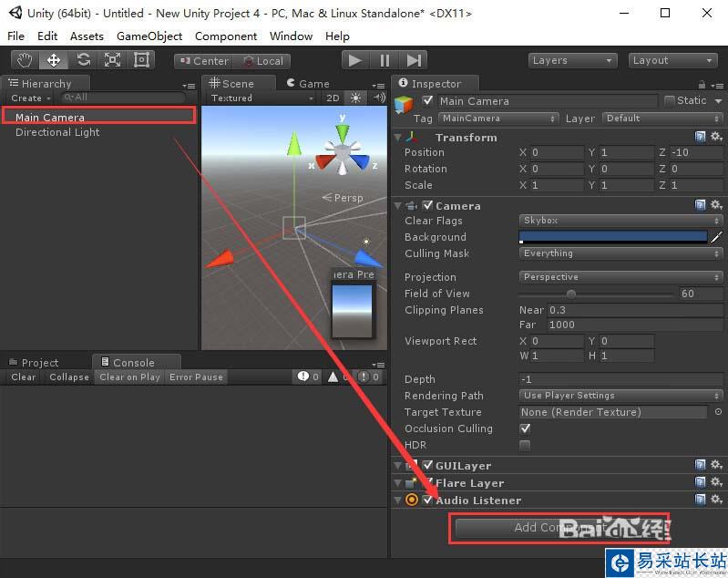The image size is (728, 578).
Task: Open Flare Layer gear menu
Action: 716,482
